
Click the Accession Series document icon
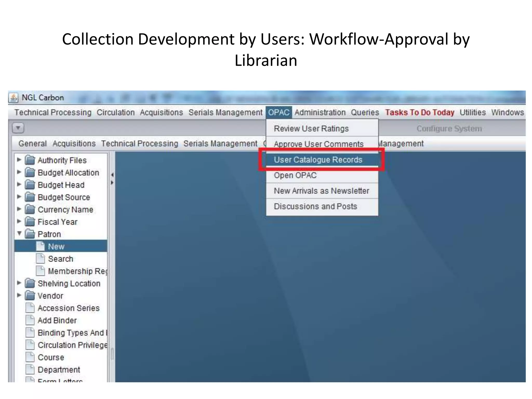[30, 308]
